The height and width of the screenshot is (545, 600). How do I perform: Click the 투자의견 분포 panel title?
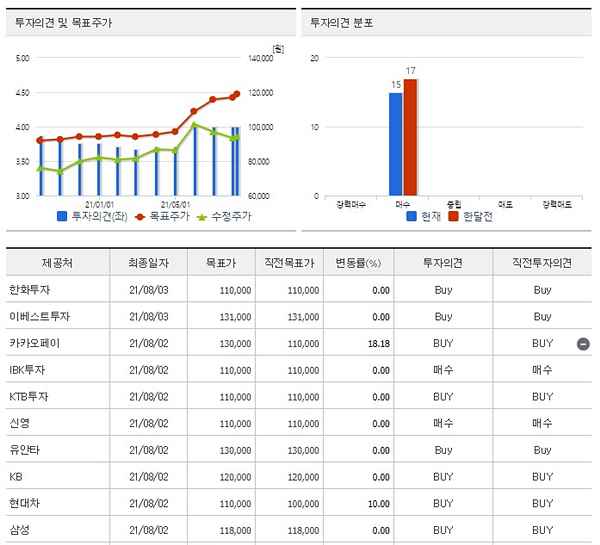pos(341,23)
